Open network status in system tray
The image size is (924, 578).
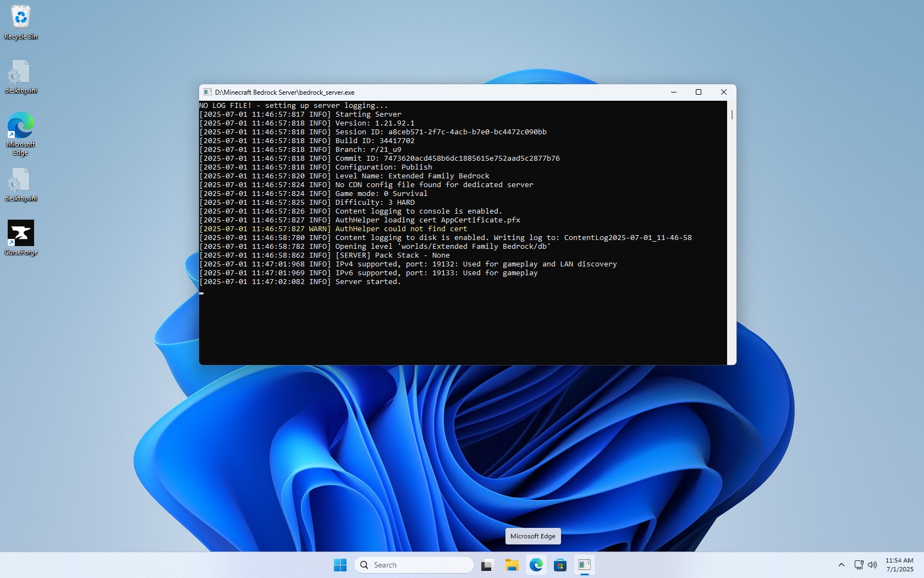(859, 565)
